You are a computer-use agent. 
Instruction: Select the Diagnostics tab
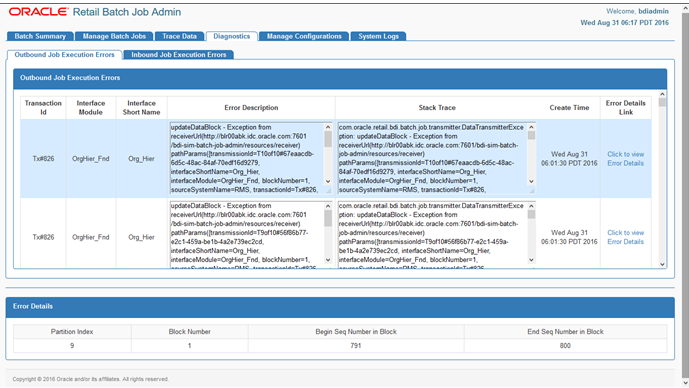click(232, 36)
